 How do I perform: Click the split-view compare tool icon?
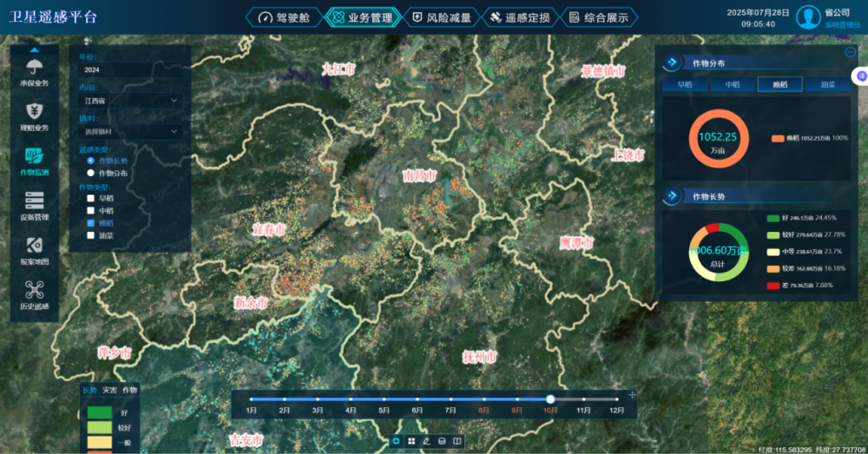coord(457,441)
